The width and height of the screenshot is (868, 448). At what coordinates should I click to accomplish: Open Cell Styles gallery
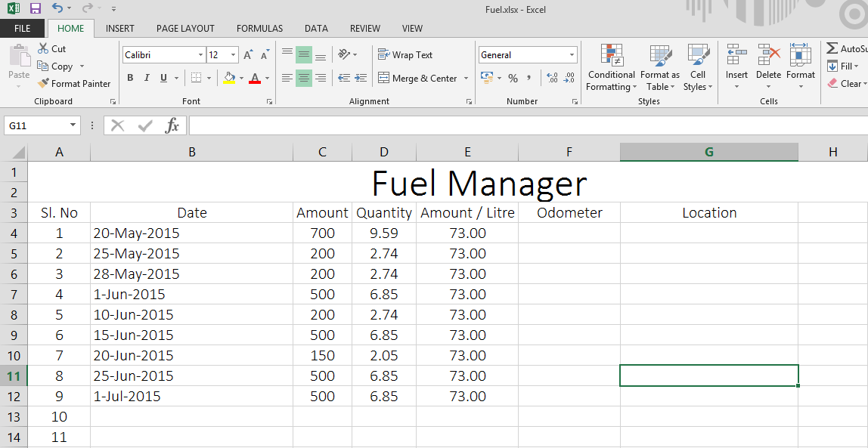tap(698, 67)
